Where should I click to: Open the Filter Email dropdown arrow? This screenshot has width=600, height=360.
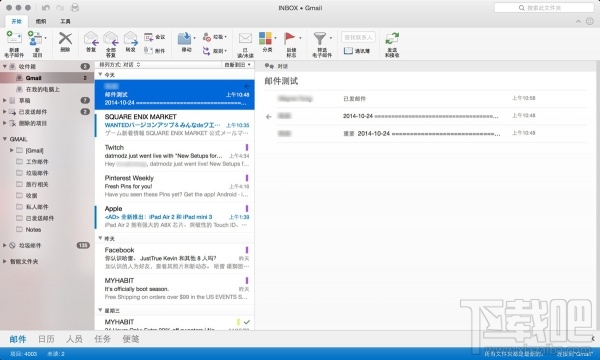coord(331,38)
